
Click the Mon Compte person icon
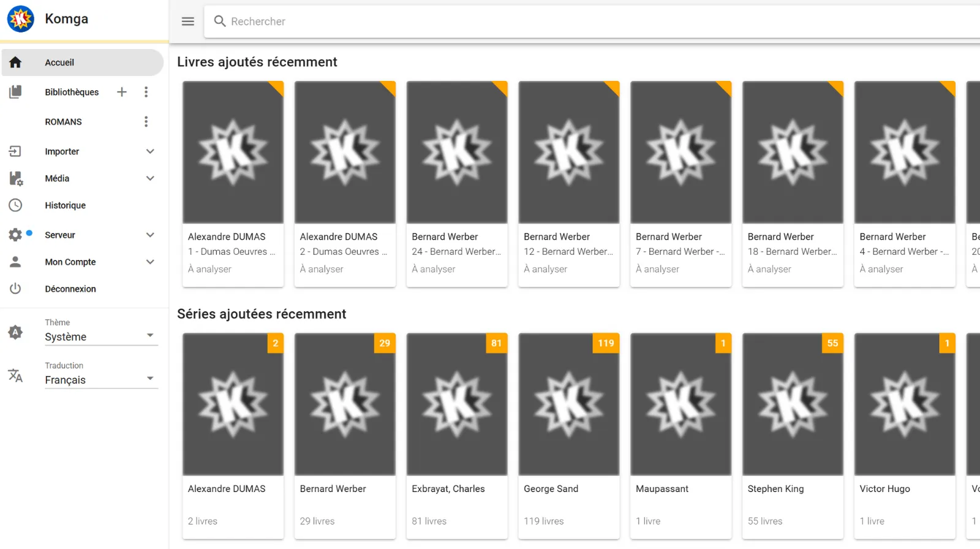15,262
